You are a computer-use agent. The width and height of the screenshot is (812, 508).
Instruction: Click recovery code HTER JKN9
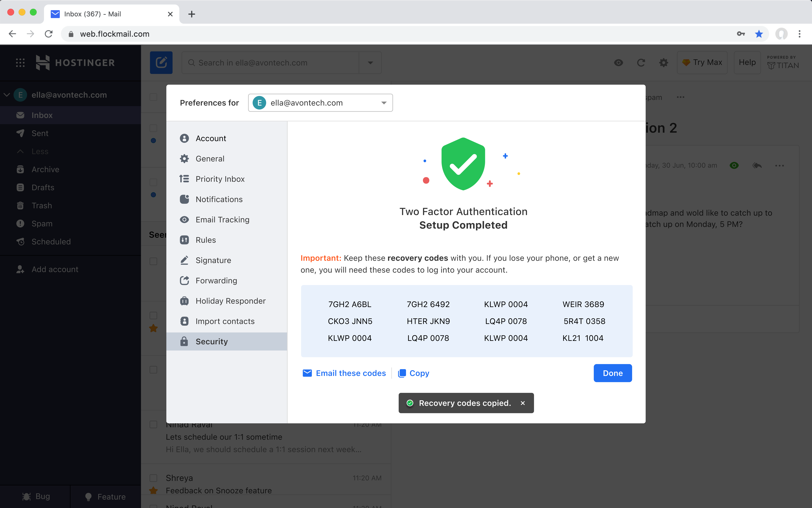pyautogui.click(x=428, y=321)
